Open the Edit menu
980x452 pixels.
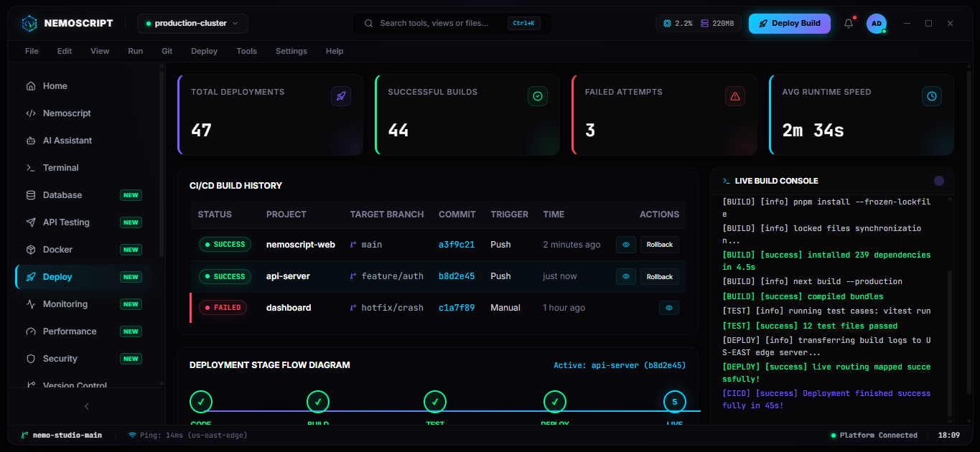tap(65, 52)
